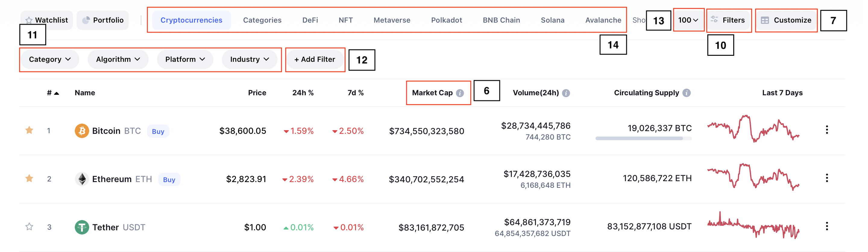Open the 100 rows dropdown
This screenshot has height=252, width=868.
[x=688, y=20]
